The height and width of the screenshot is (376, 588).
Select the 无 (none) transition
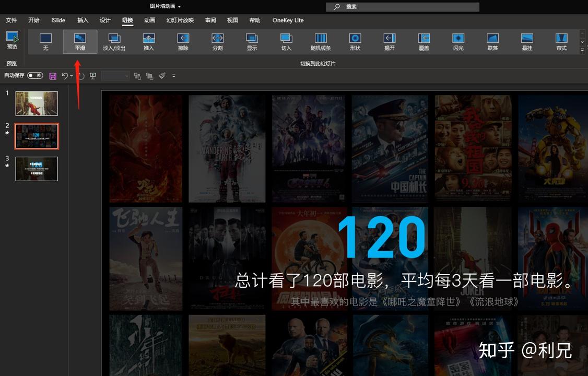[x=45, y=42]
